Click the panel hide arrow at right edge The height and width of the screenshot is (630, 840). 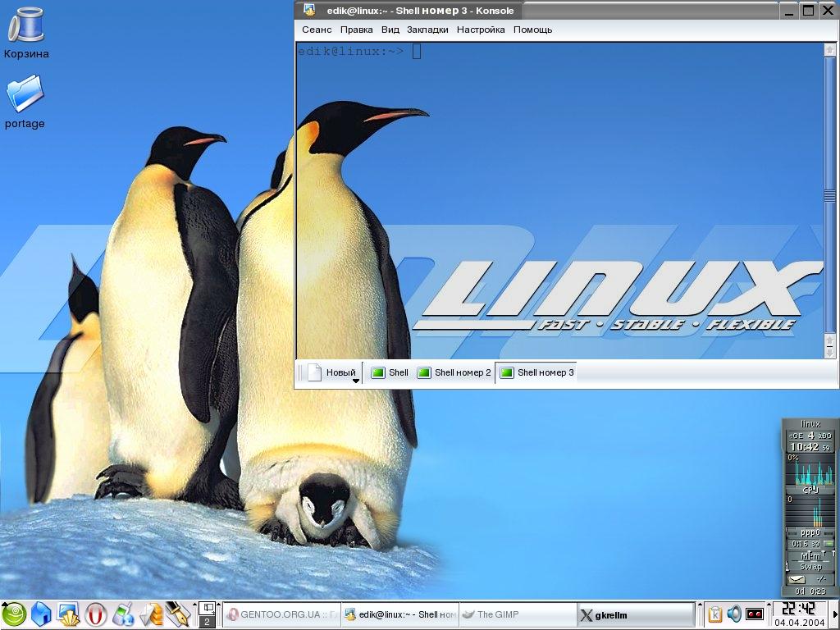point(833,614)
